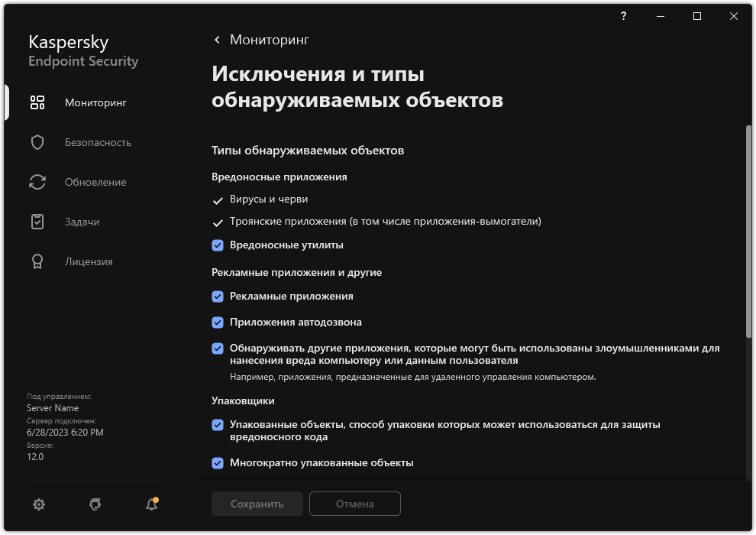Open the Мониторинг dashboard icon in sidebar

click(x=37, y=102)
